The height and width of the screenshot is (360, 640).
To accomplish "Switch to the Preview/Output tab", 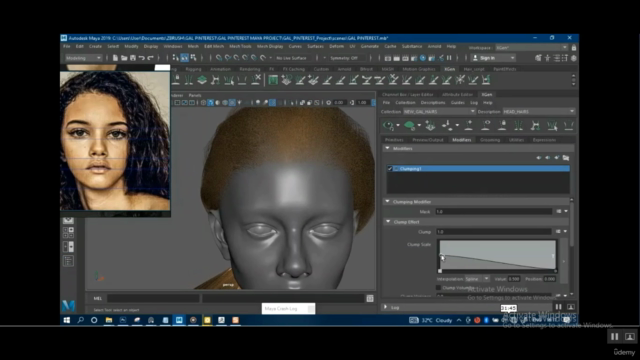I will pyautogui.click(x=428, y=140).
